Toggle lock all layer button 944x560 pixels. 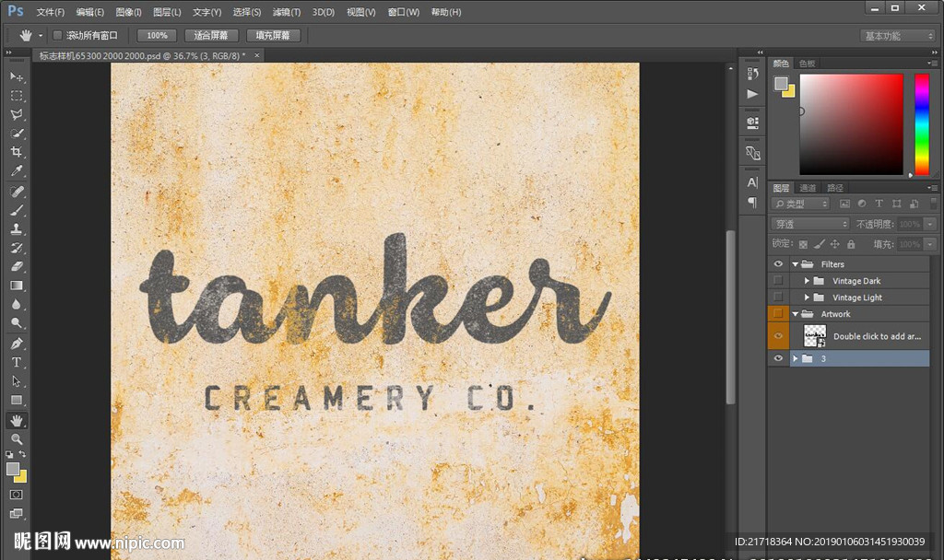[851, 244]
